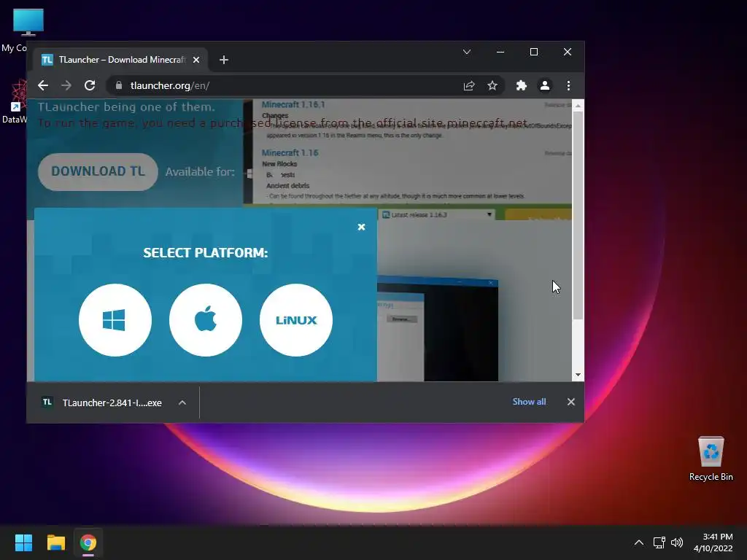Open the Windows Start menu
The width and height of the screenshot is (747, 560).
(23, 542)
